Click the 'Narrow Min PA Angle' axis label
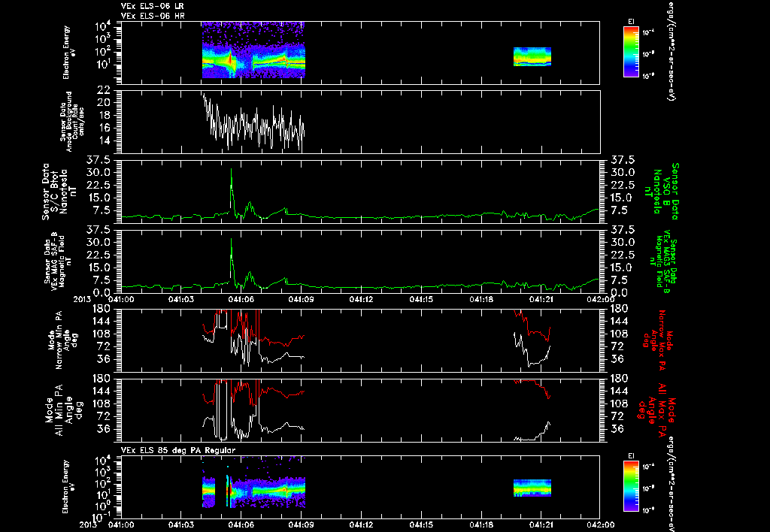 pyautogui.click(x=62, y=340)
